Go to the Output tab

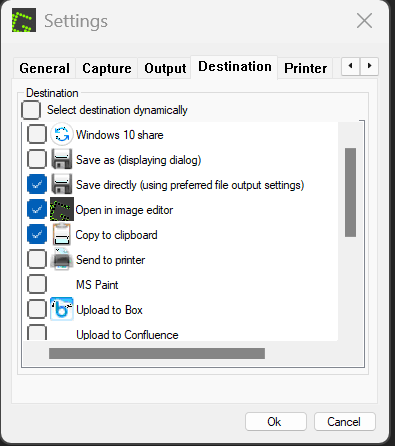tap(165, 68)
